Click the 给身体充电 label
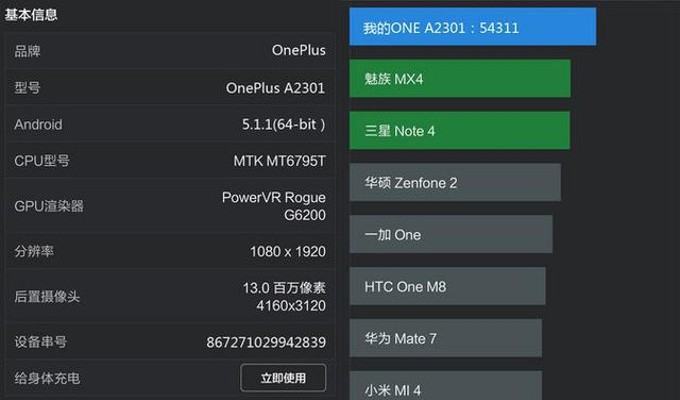The width and height of the screenshot is (680, 400). pos(47,378)
